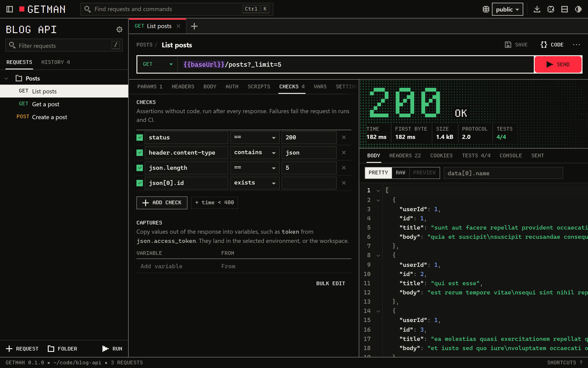Close the List posts tab
Viewport: 588px width, 368px height.
[x=178, y=26]
